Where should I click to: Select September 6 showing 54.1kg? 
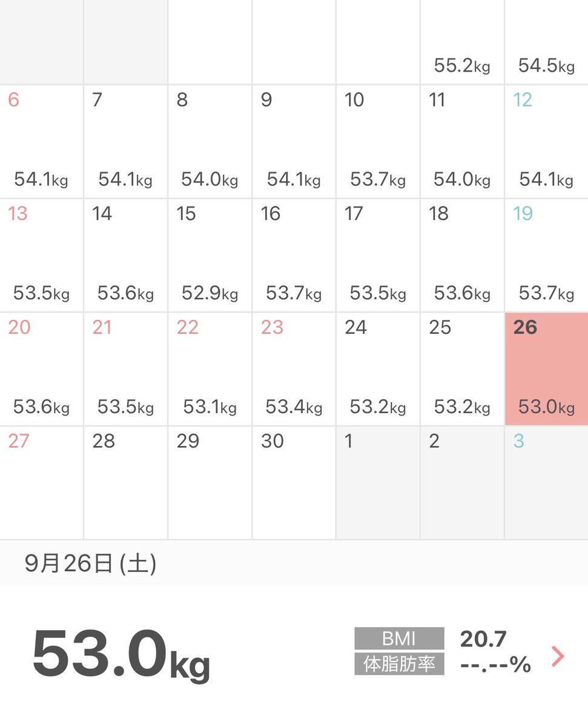(41, 141)
